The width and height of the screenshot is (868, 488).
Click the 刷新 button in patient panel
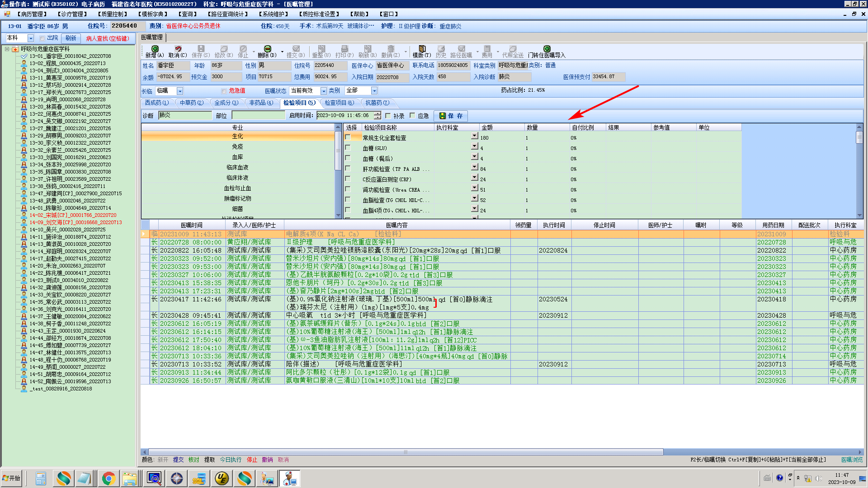[71, 38]
